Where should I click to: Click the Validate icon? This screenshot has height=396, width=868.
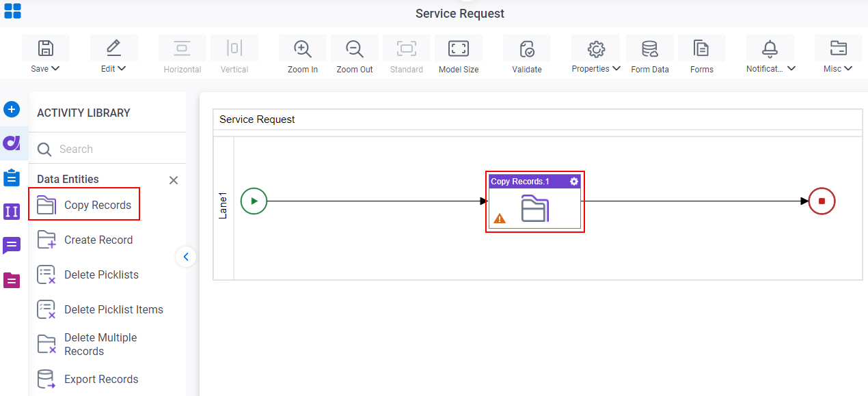[x=527, y=48]
